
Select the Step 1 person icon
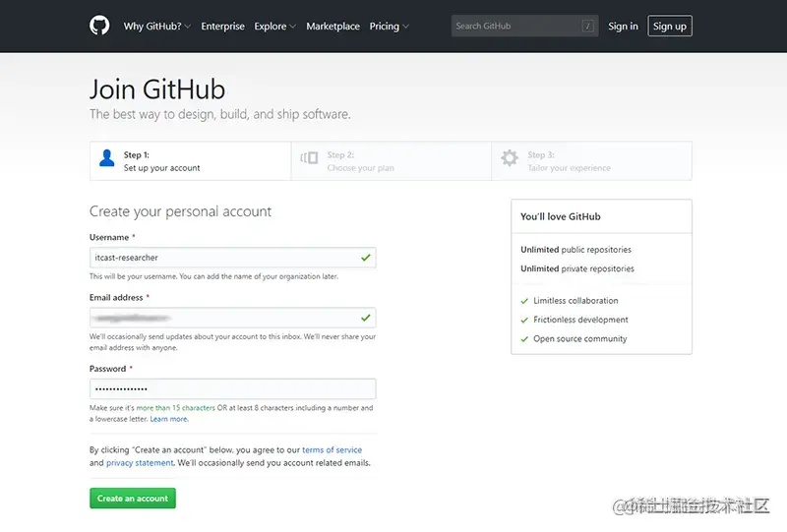(x=107, y=158)
